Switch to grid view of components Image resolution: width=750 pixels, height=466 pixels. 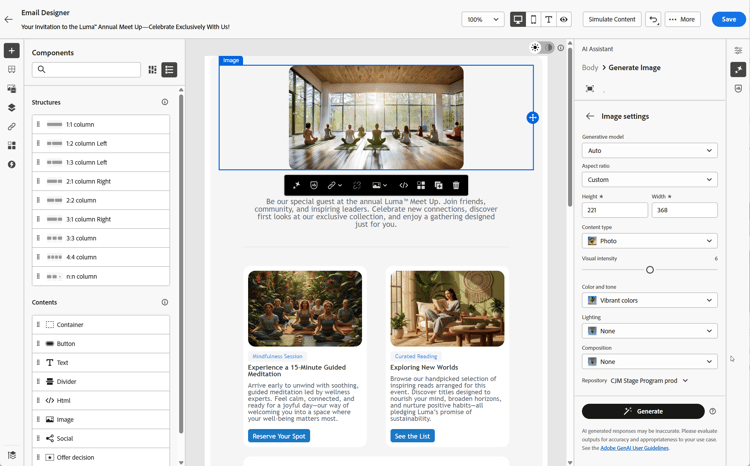(153, 69)
